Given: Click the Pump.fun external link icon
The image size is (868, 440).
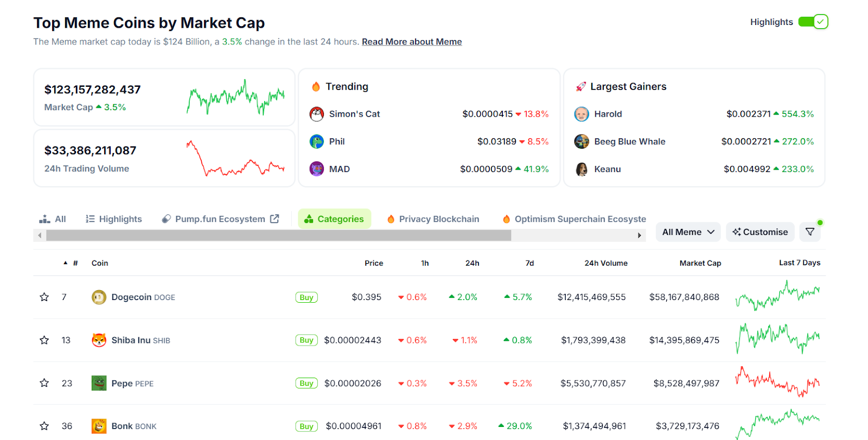Looking at the screenshot, I should pyautogui.click(x=275, y=219).
